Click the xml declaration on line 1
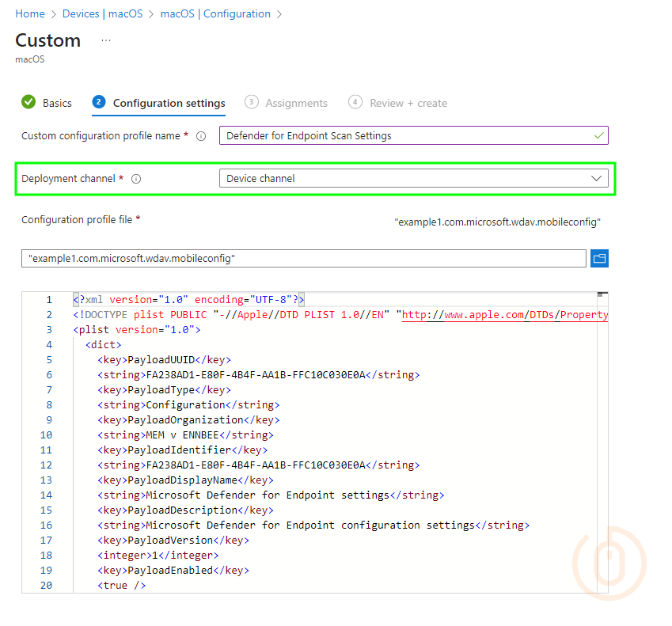 point(188,300)
